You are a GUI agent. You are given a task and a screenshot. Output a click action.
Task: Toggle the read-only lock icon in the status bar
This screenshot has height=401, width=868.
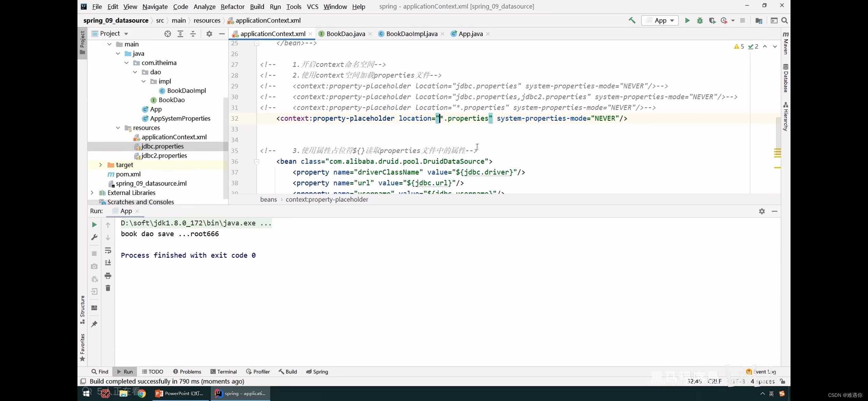click(x=783, y=381)
